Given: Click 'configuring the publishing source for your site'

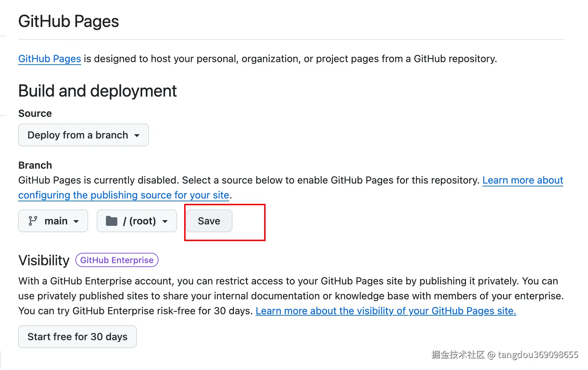Looking at the screenshot, I should tap(123, 195).
